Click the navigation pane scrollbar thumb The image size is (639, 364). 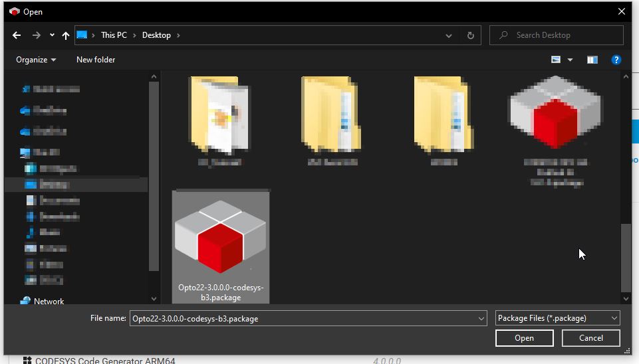point(154,176)
